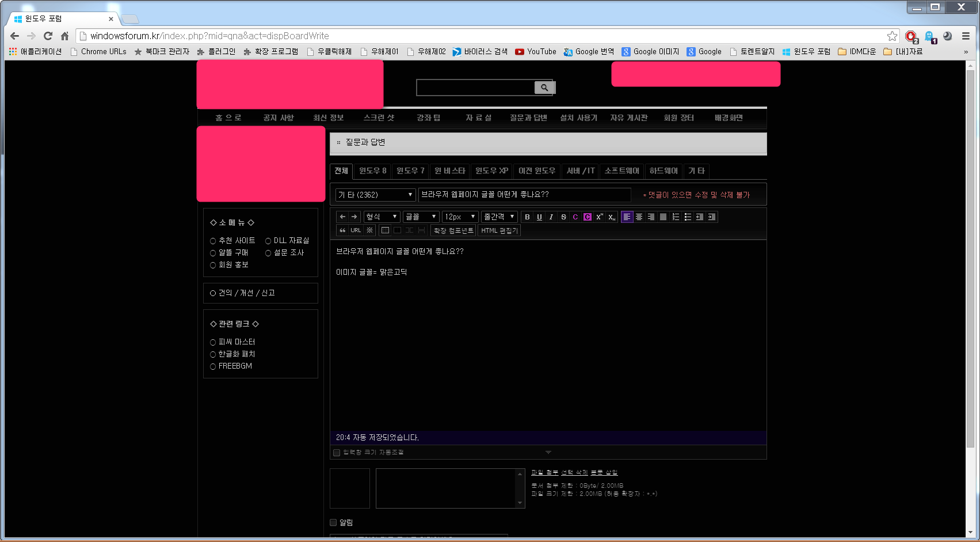Toggle bold formatting
The image size is (980, 542).
point(527,217)
